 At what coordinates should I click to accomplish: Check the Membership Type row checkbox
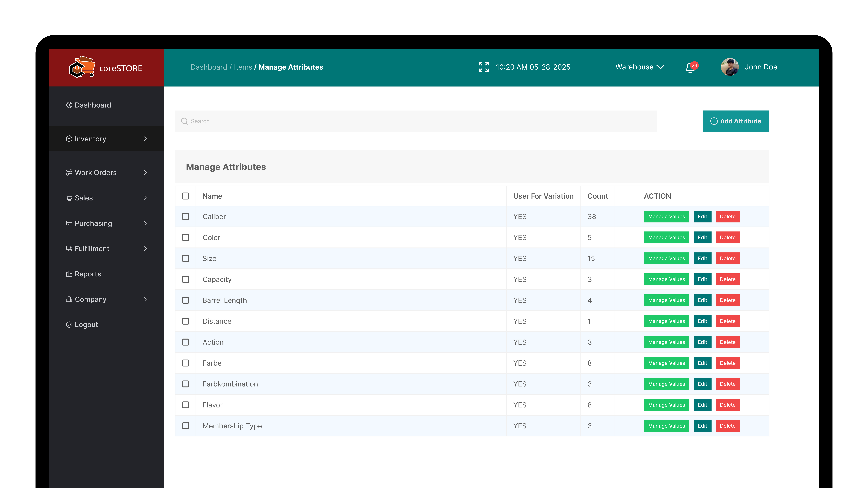pyautogui.click(x=186, y=426)
